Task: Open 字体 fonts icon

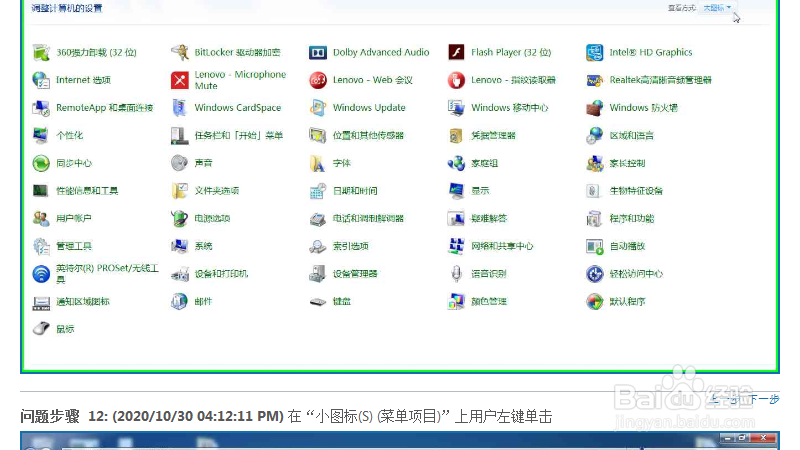Action: click(x=318, y=163)
